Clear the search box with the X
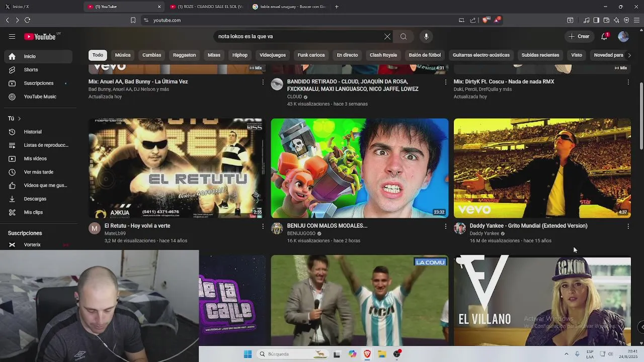The width and height of the screenshot is (644, 362). [387, 36]
